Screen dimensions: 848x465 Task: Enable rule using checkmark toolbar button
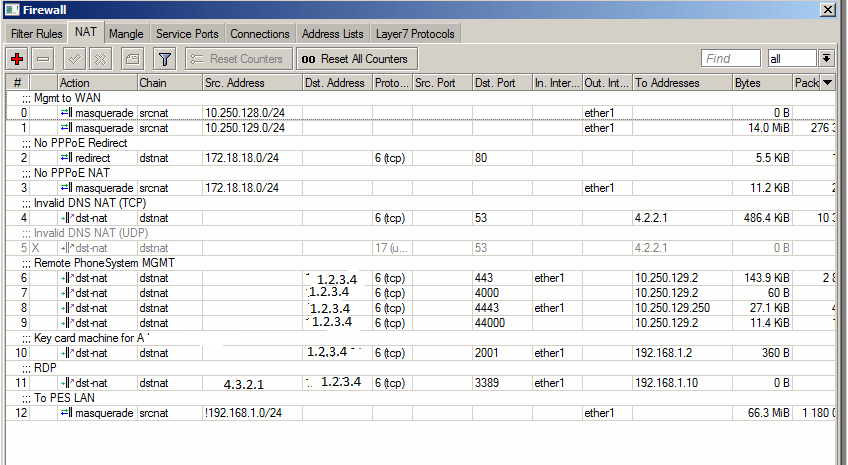click(x=74, y=59)
